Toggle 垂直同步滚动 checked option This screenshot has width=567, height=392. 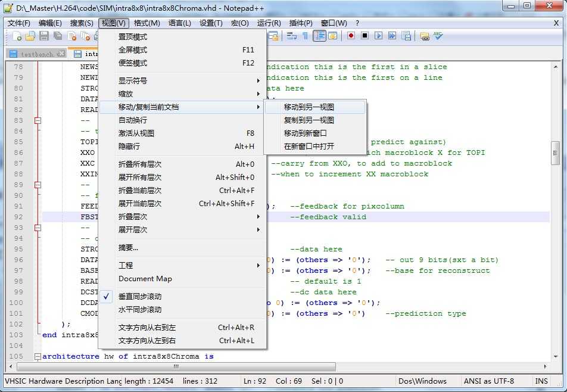click(x=183, y=297)
